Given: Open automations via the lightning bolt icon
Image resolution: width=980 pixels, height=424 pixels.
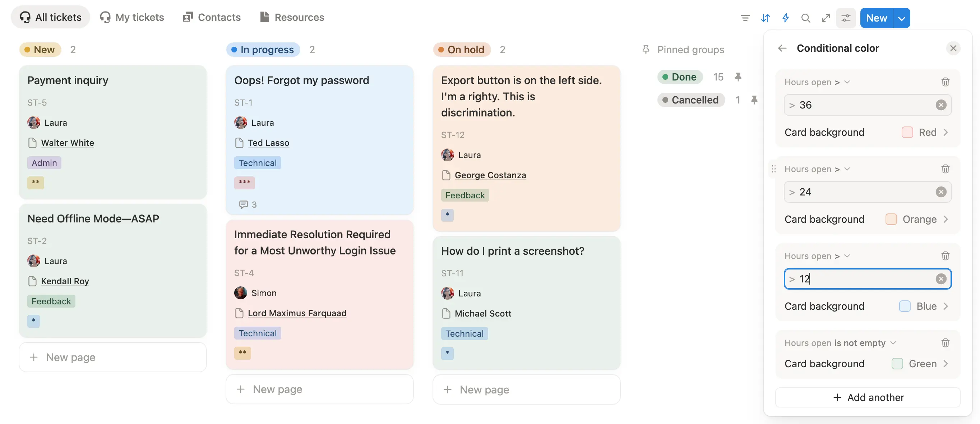Looking at the screenshot, I should 785,18.
